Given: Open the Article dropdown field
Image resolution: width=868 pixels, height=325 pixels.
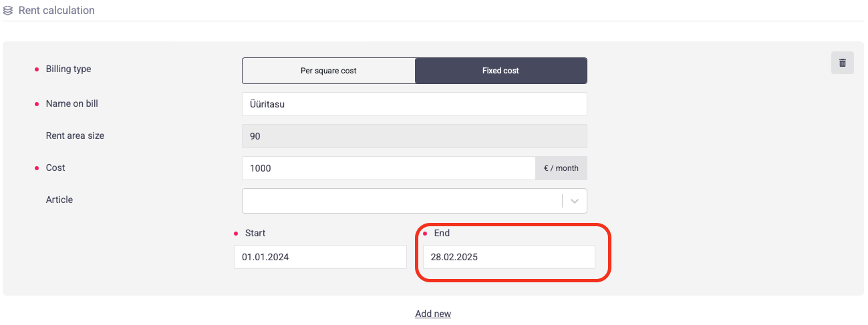Looking at the screenshot, I should [401, 200].
